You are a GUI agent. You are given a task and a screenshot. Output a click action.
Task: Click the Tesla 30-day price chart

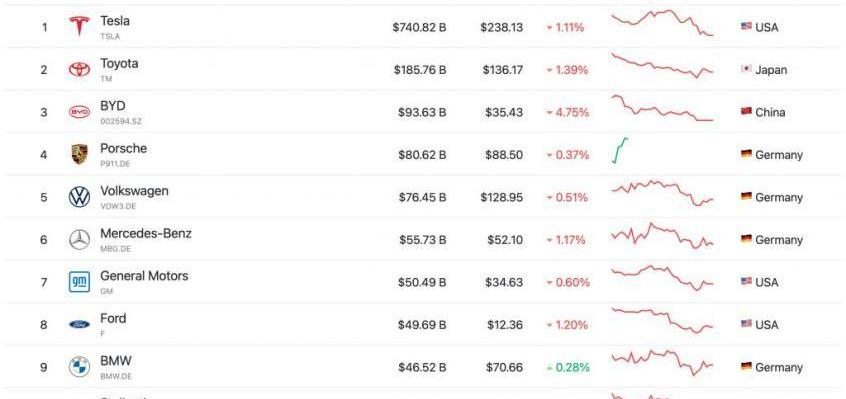662,23
